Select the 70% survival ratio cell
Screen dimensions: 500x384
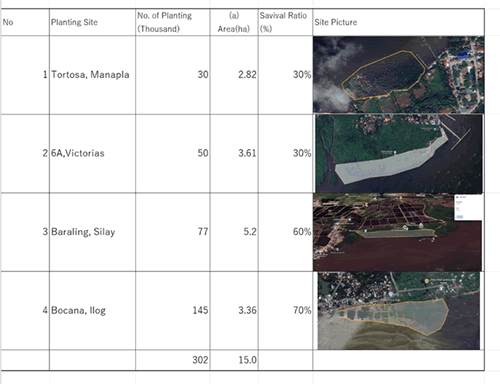285,310
